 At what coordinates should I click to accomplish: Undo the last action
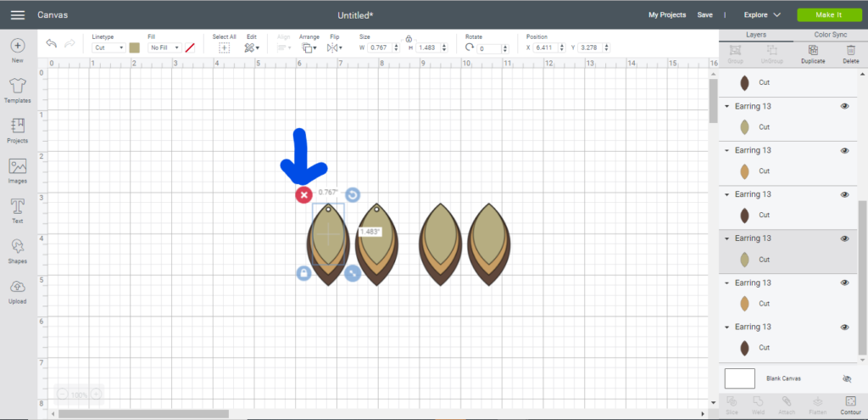point(52,44)
